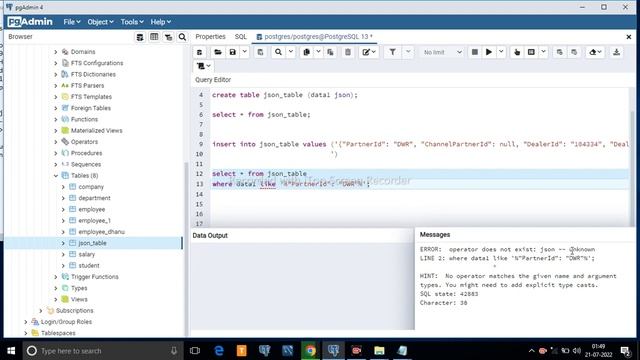This screenshot has height=360, width=640.
Task: Click the Copy rows icon
Action: click(x=307, y=52)
